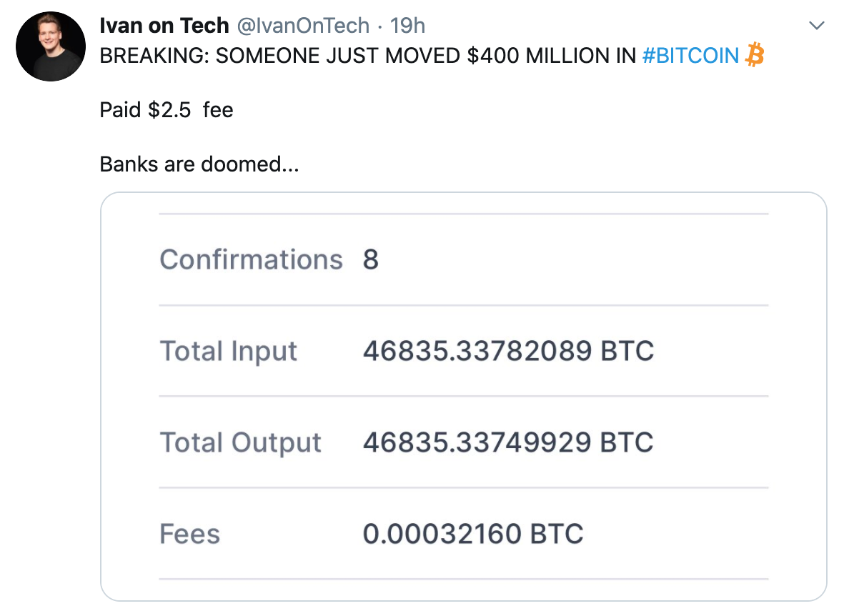Select the Paid $2.5 fee line

coord(166,110)
